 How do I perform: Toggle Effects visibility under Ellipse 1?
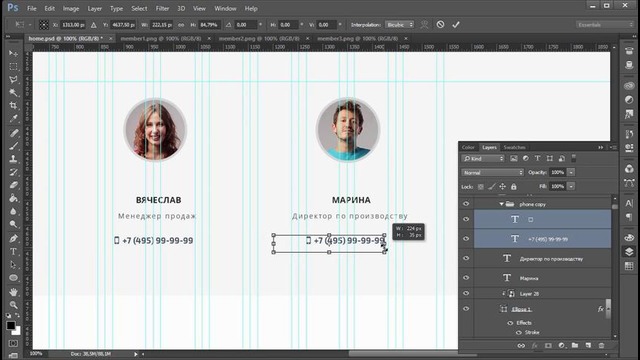510,323
